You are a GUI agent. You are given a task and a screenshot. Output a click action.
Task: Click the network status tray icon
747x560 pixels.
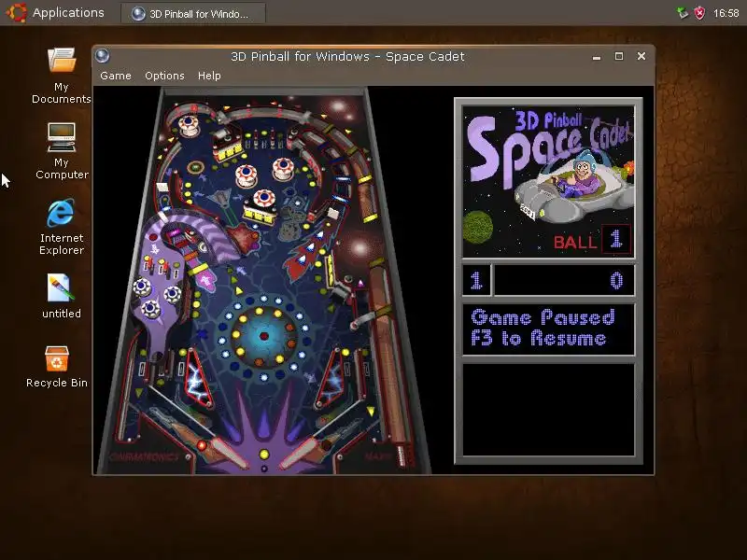coord(683,13)
